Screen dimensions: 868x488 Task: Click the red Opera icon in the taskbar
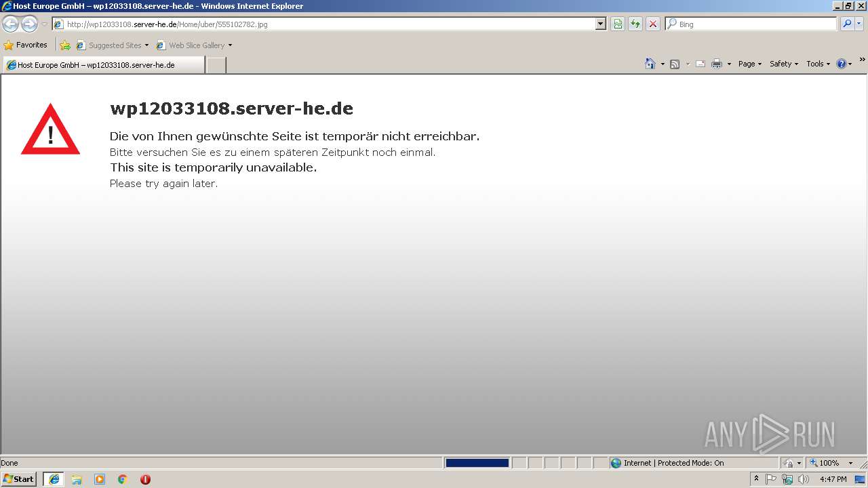click(x=145, y=479)
